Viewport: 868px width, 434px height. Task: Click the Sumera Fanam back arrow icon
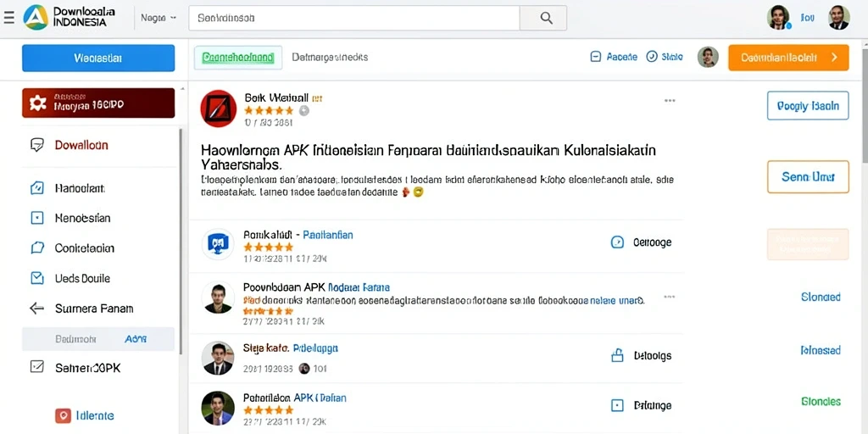coord(37,309)
